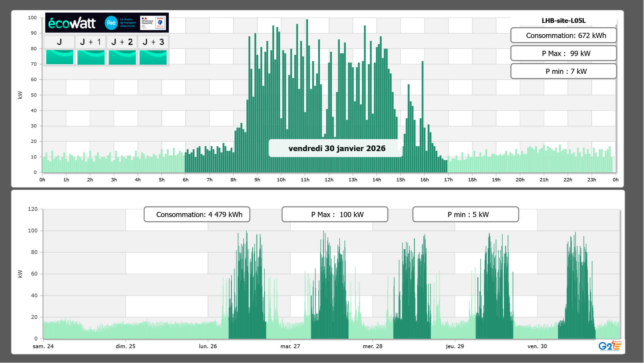This screenshot has width=644, height=363.
Task: Click the P min : 7 kW box
Action: click(x=563, y=71)
